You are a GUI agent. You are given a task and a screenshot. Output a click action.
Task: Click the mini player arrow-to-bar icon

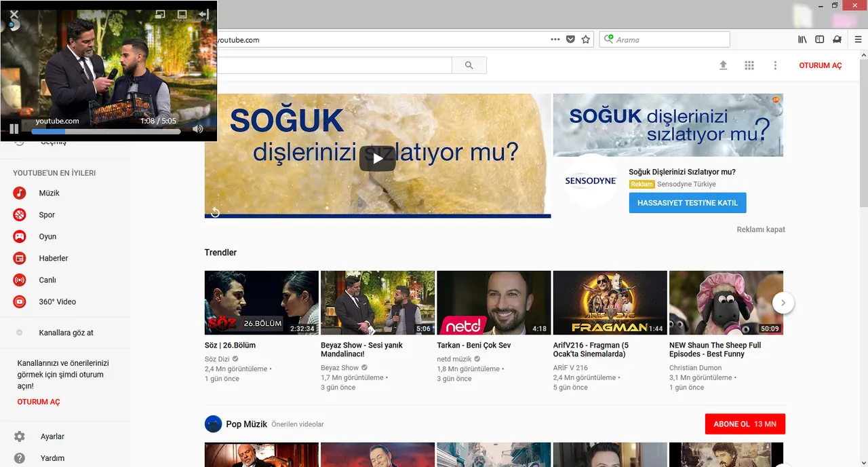tap(203, 14)
